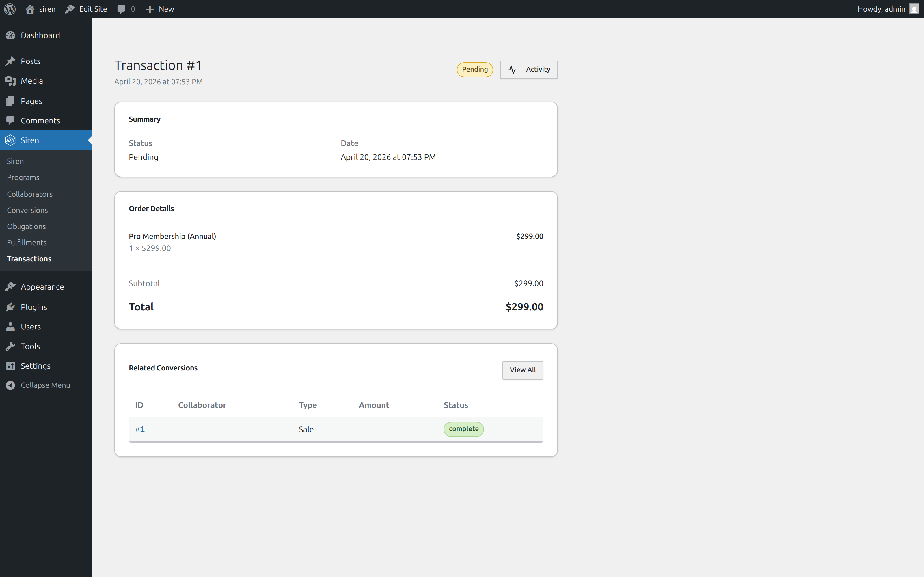The width and height of the screenshot is (924, 577).
Task: Click the Activity pulse icon button
Action: click(x=513, y=70)
